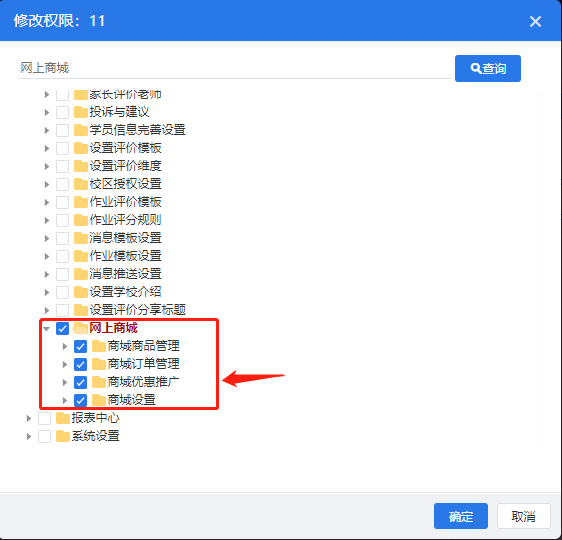Click the 查询 search button
This screenshot has width=562, height=540.
coord(487,68)
